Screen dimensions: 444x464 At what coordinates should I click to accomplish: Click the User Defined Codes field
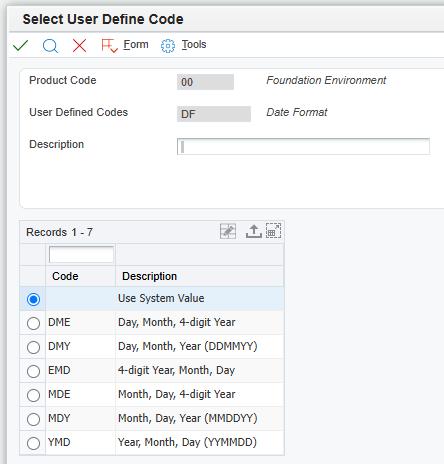pos(214,114)
